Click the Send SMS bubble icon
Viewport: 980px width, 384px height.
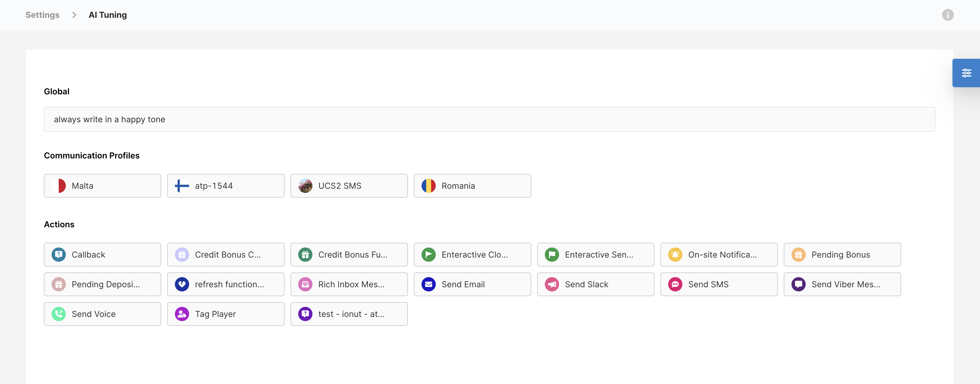coord(675,284)
